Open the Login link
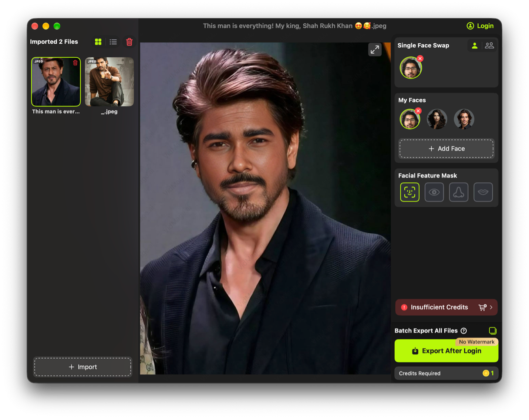 click(x=480, y=26)
